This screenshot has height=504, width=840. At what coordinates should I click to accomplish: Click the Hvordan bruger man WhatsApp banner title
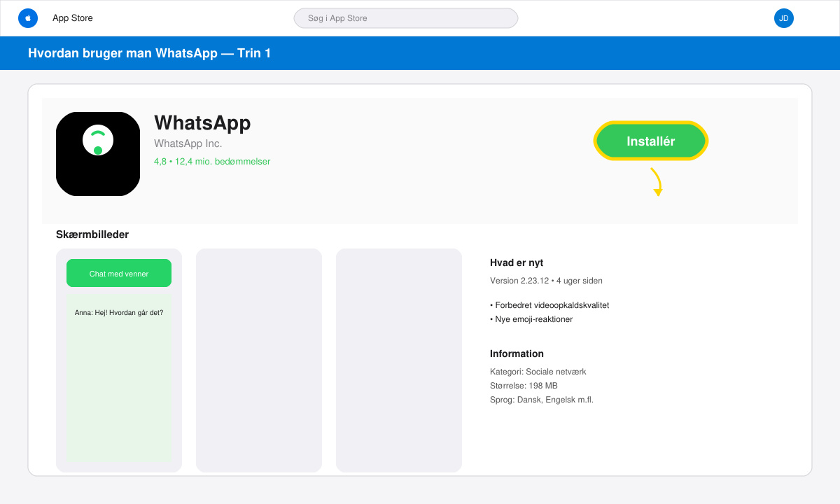150,53
